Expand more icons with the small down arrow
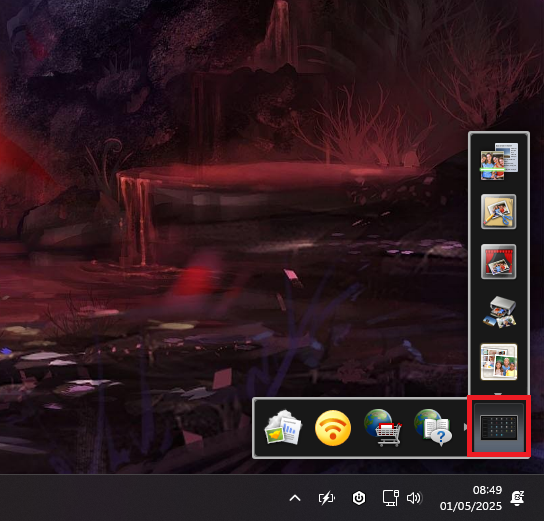This screenshot has height=521, width=544. click(x=498, y=394)
